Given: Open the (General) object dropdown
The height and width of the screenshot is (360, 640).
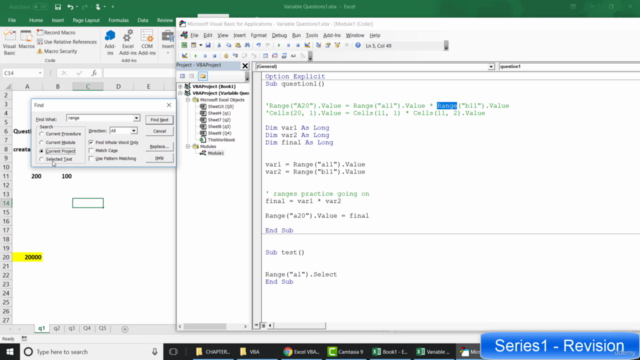Looking at the screenshot, I should click(491, 67).
